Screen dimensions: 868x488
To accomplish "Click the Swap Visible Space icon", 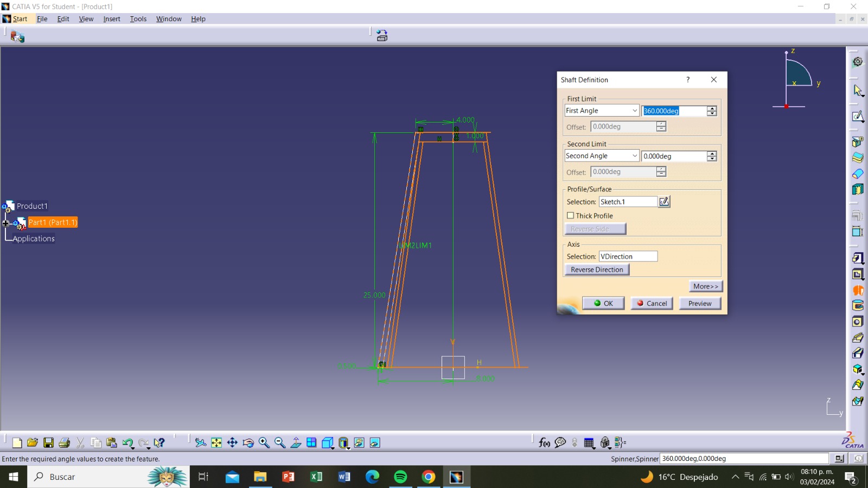I will [x=375, y=443].
